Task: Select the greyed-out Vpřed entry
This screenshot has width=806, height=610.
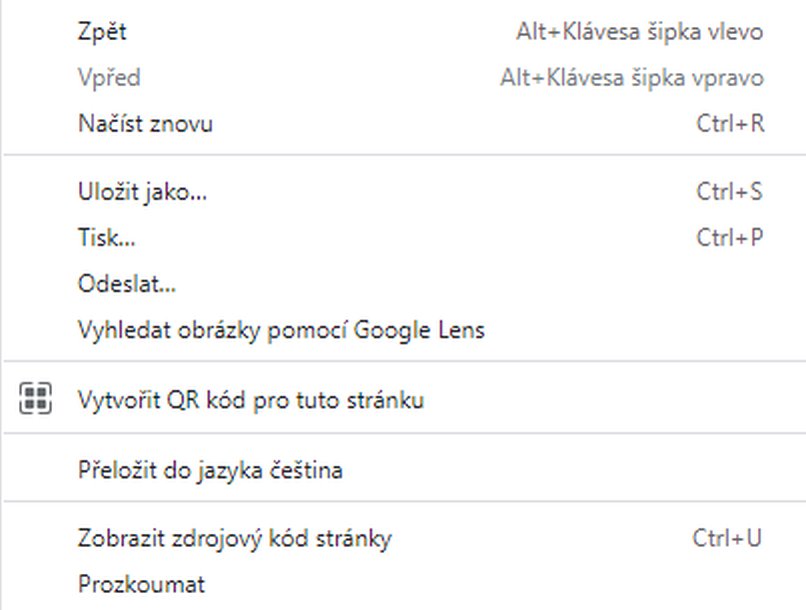Action: pos(109,78)
